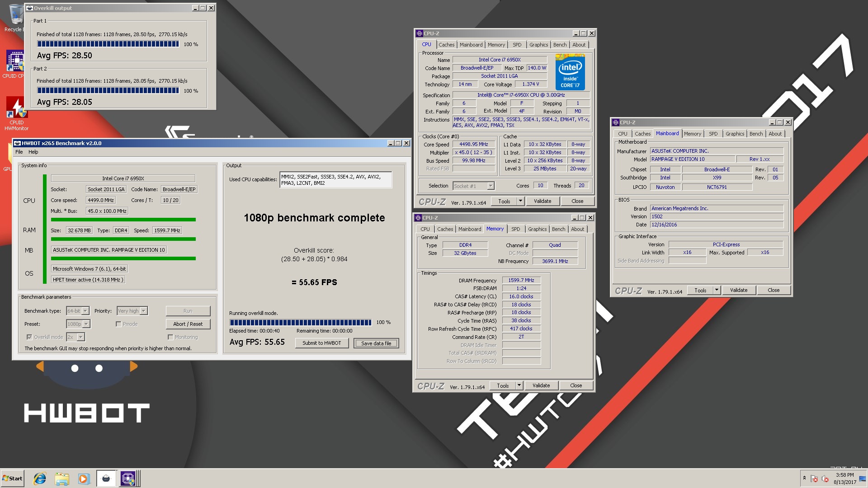Open the Help menu in HWBOT x265
The height and width of the screenshot is (488, 868).
[33, 152]
